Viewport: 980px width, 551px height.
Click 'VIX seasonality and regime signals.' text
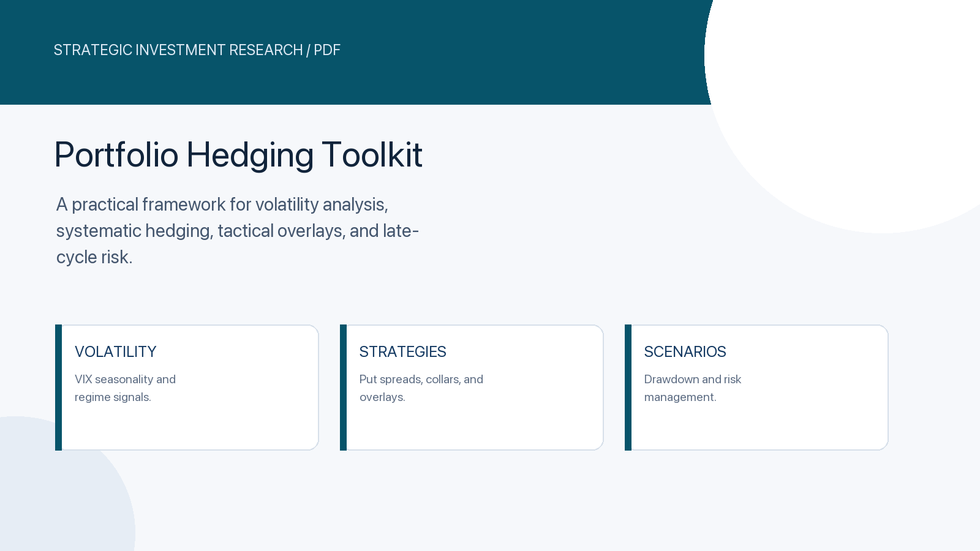point(125,388)
